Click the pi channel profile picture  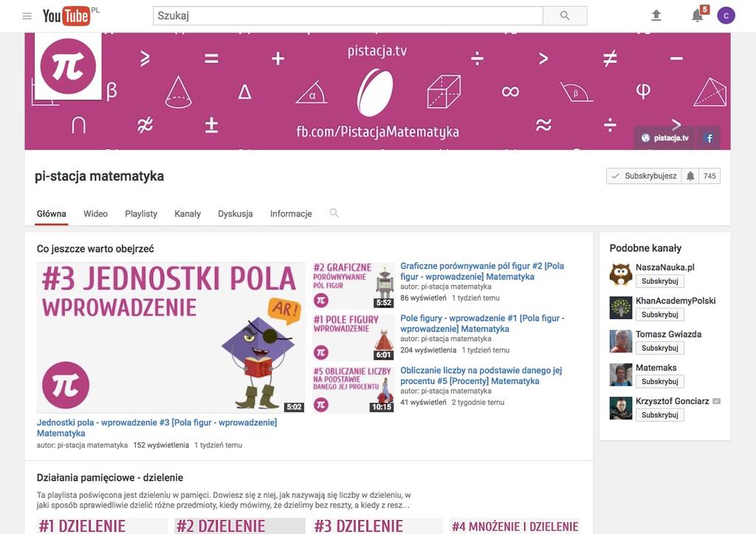pyautogui.click(x=68, y=66)
